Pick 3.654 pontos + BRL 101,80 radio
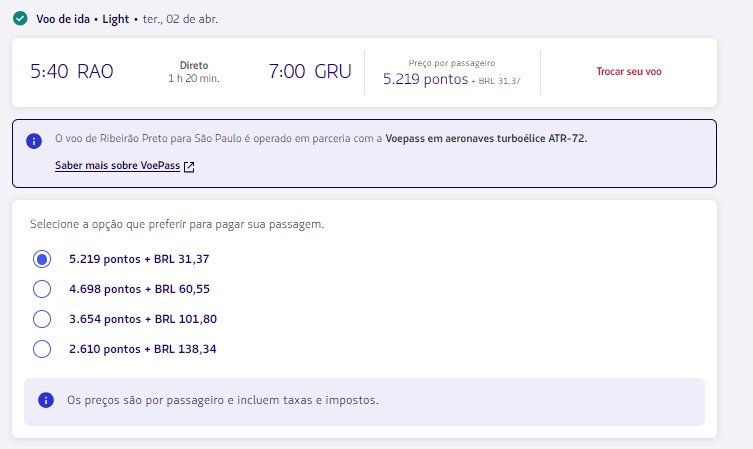 click(x=42, y=319)
